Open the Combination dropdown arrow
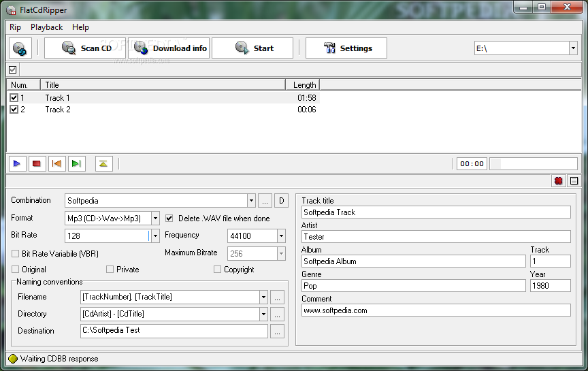 click(x=251, y=201)
